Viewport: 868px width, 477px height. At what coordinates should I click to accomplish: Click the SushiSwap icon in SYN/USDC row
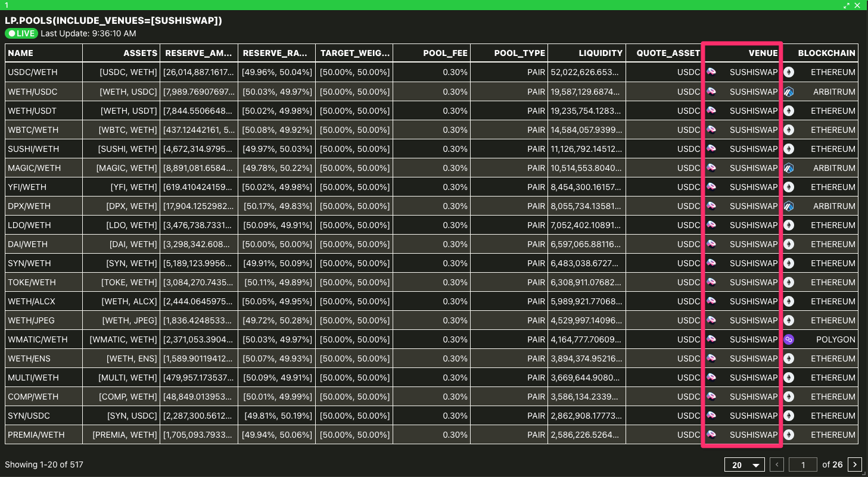pos(711,416)
